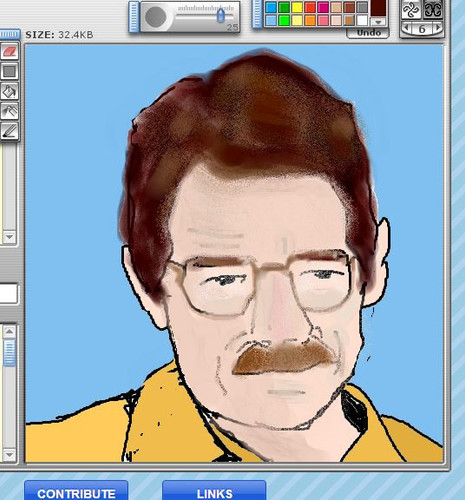
Task: Pick the dark brown swatch, top row
Action: tap(349, 8)
